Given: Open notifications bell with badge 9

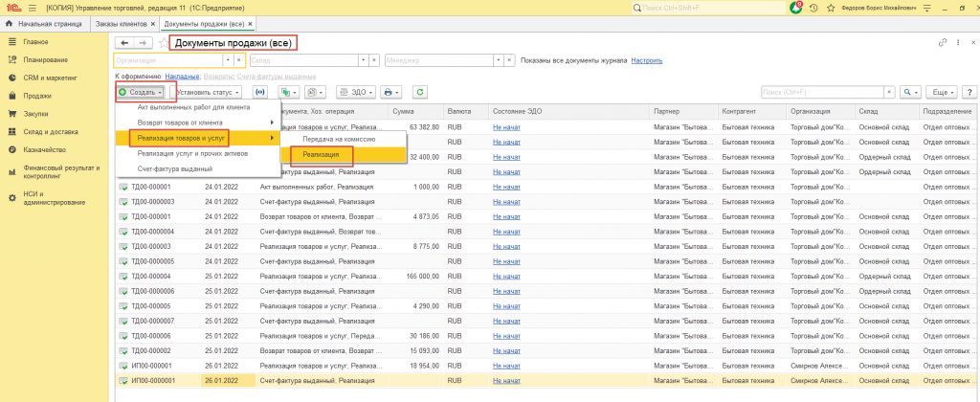Looking at the screenshot, I should [797, 8].
